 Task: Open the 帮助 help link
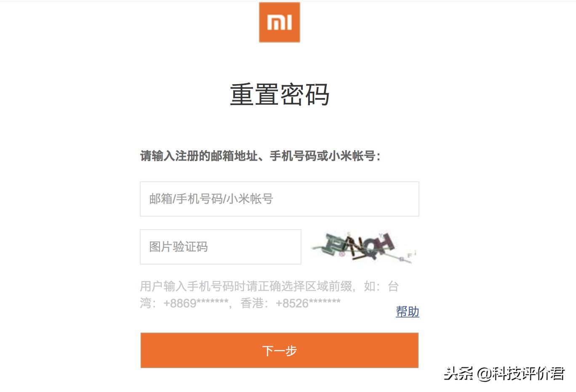coord(407,312)
